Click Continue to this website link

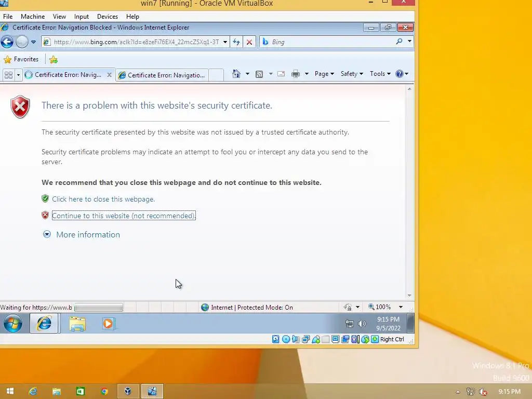[124, 216]
